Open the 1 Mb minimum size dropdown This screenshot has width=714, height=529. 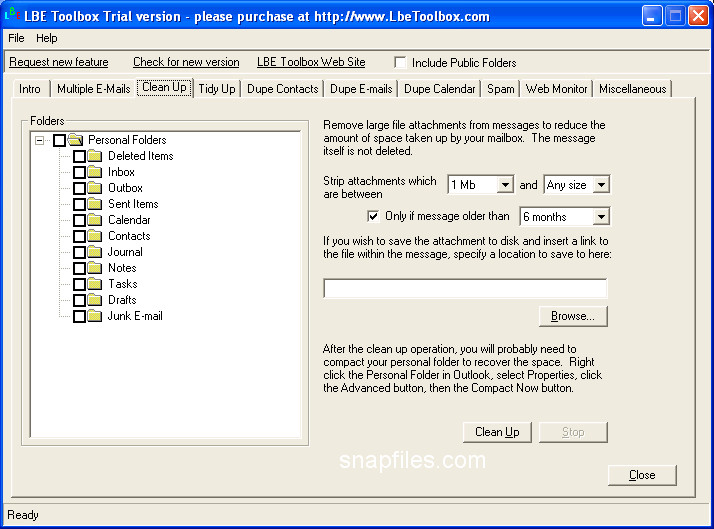coord(505,185)
